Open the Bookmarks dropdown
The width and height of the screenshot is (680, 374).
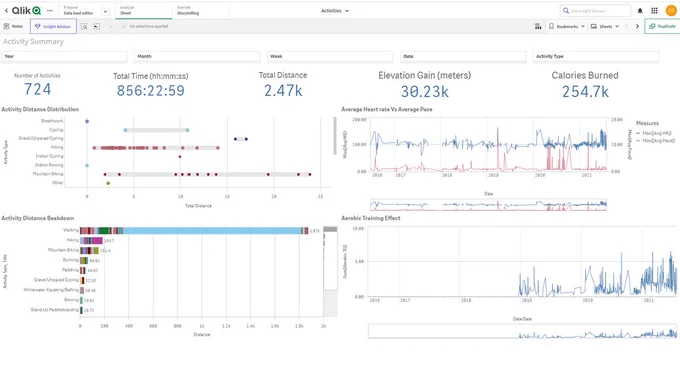(567, 26)
